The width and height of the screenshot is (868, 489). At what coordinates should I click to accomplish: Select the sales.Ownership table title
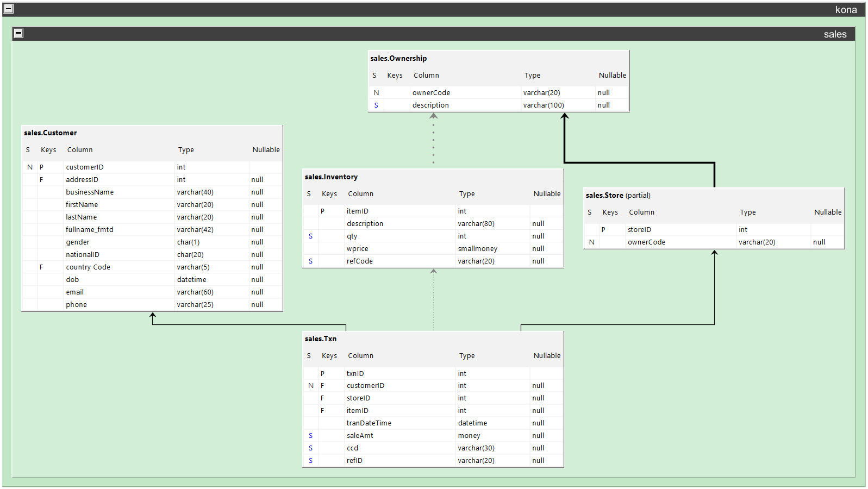point(398,58)
